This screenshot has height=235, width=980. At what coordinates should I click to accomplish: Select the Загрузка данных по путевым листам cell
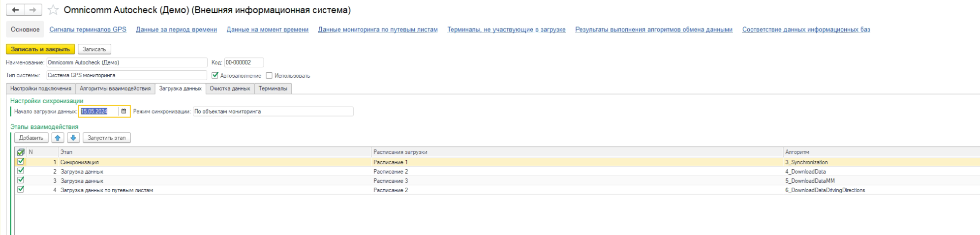pyautogui.click(x=215, y=190)
